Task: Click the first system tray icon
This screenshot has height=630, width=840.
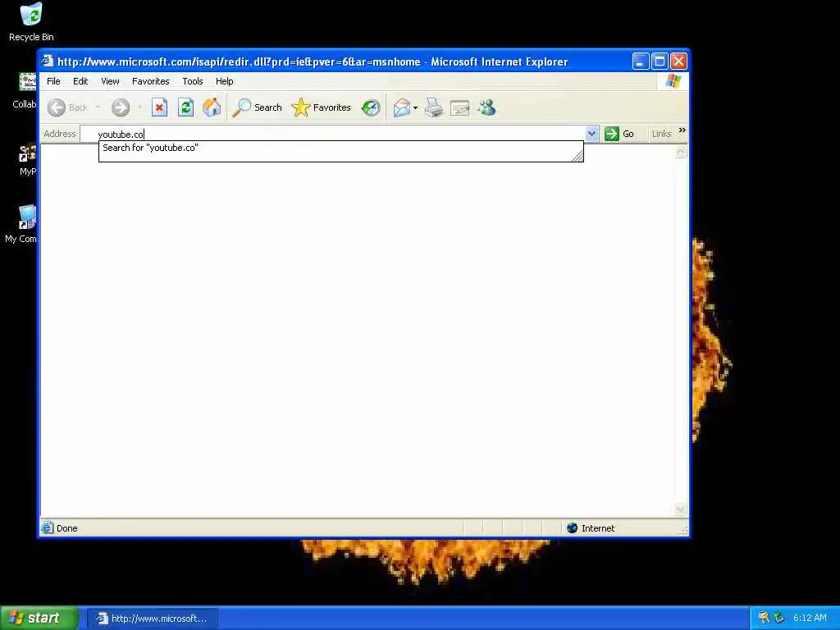Action: 764,618
